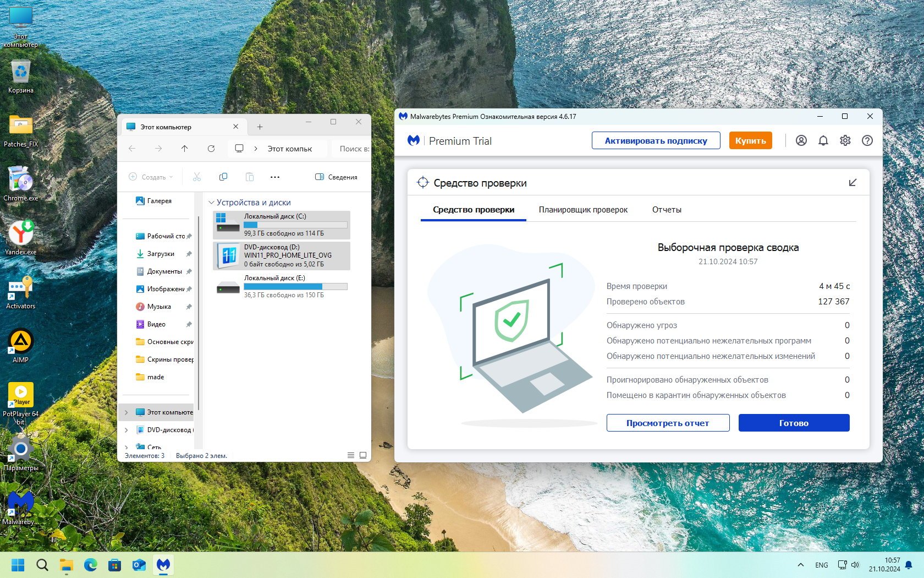The height and width of the screenshot is (578, 924).
Task: Switch to the Планировщик проверок tab
Action: point(583,210)
